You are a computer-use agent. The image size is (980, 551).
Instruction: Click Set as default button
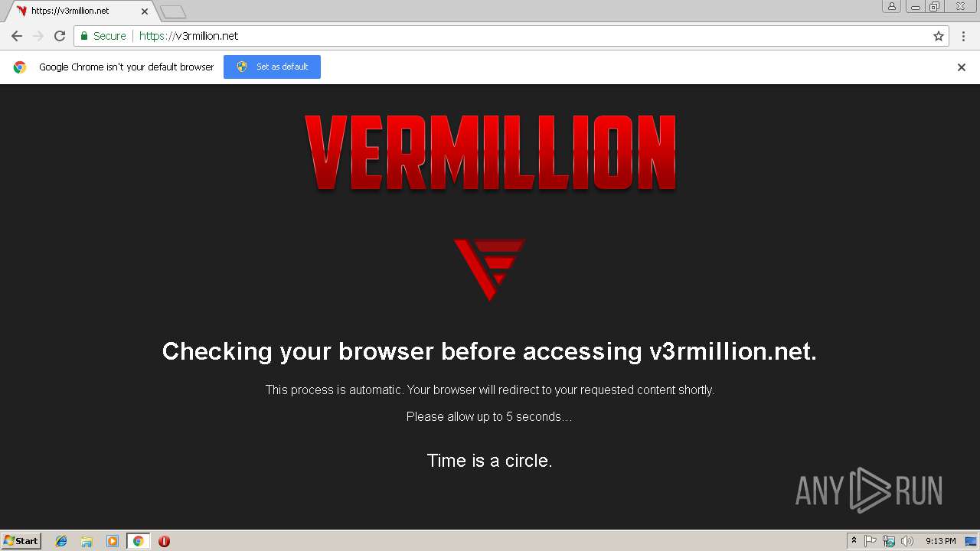pyautogui.click(x=272, y=67)
